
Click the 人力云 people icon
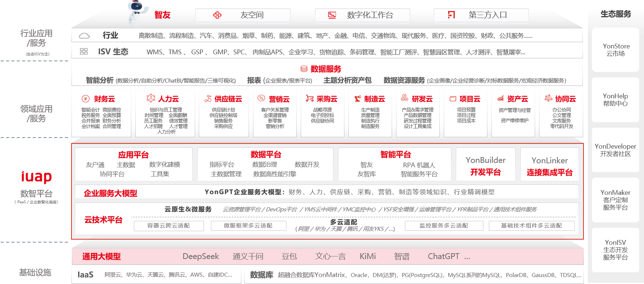(x=151, y=98)
